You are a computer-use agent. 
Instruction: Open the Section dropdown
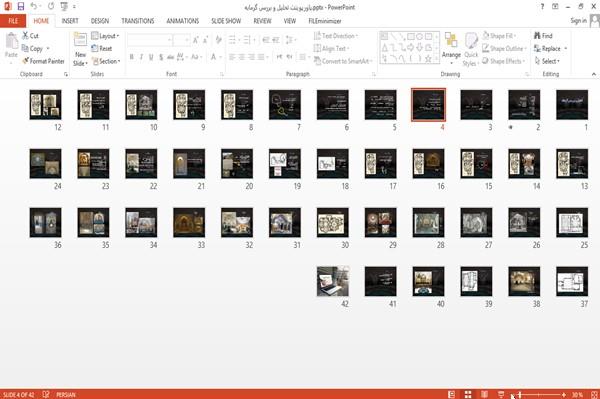coord(106,61)
